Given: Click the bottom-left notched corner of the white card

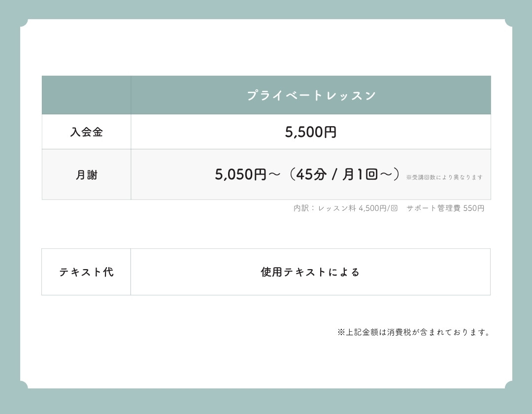Looking at the screenshot, I should tap(24, 385).
